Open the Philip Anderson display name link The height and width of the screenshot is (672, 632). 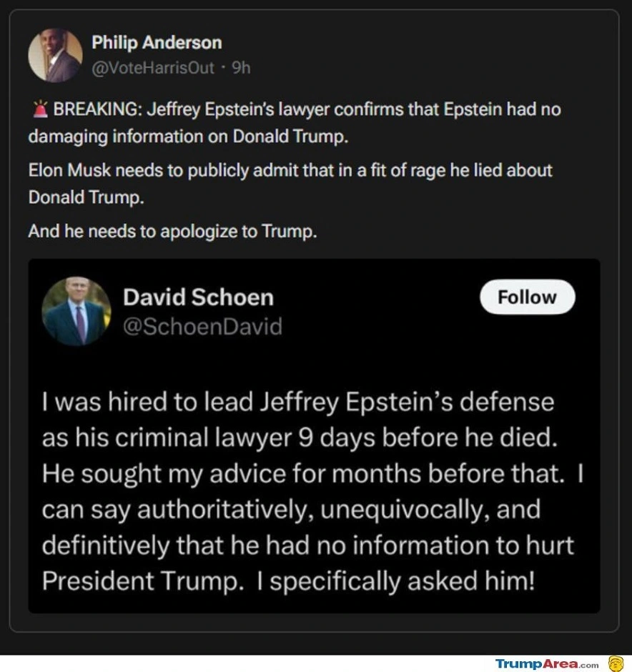pyautogui.click(x=157, y=43)
